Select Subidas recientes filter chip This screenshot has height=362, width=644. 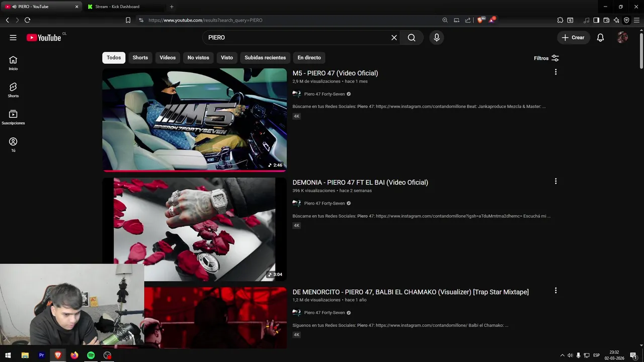point(265,58)
